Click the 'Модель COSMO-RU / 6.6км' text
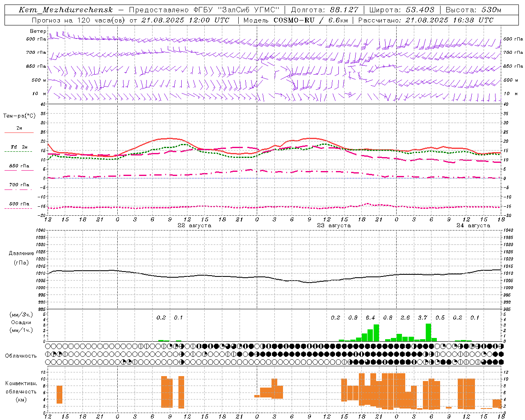 (x=296, y=20)
